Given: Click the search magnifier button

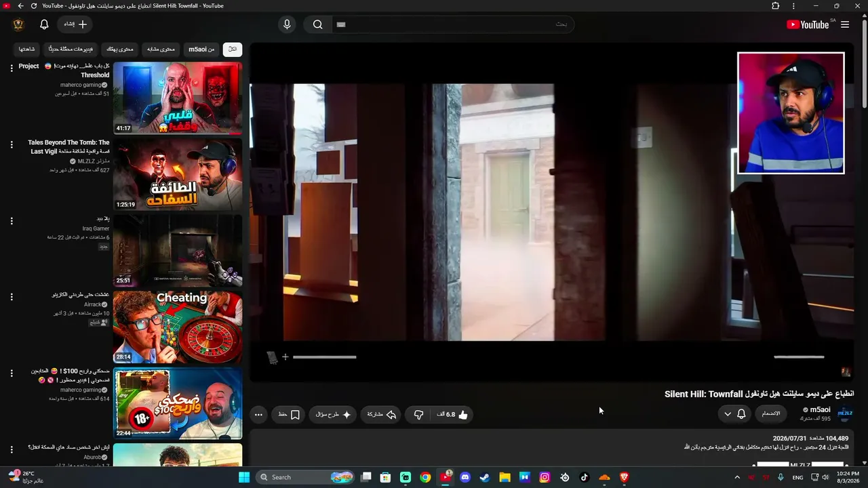Looking at the screenshot, I should (x=317, y=24).
